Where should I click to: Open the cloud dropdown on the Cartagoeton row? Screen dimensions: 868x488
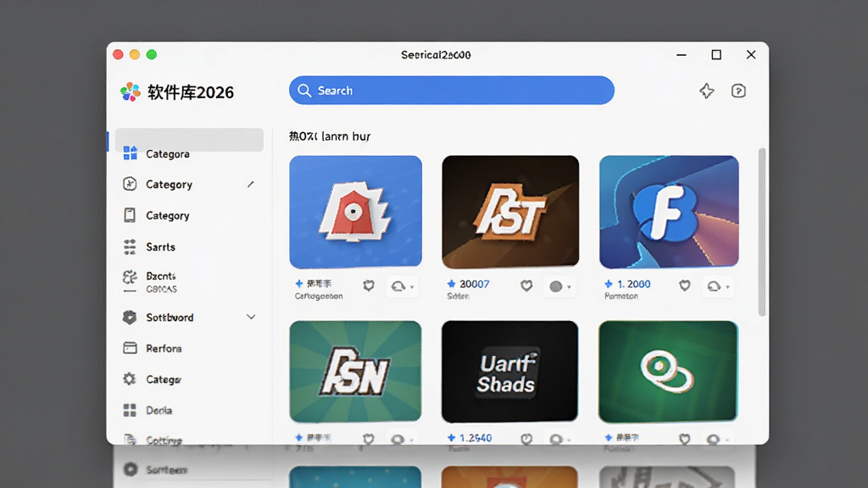(403, 286)
